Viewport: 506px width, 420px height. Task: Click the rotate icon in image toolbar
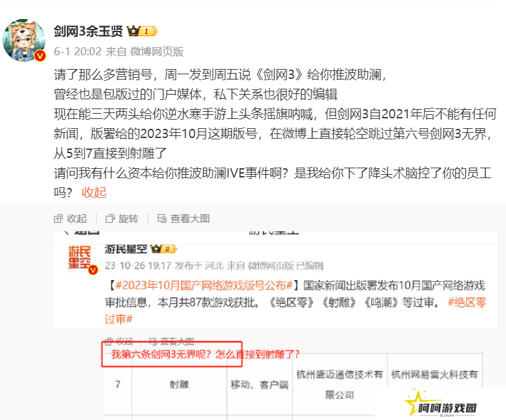click(x=110, y=219)
